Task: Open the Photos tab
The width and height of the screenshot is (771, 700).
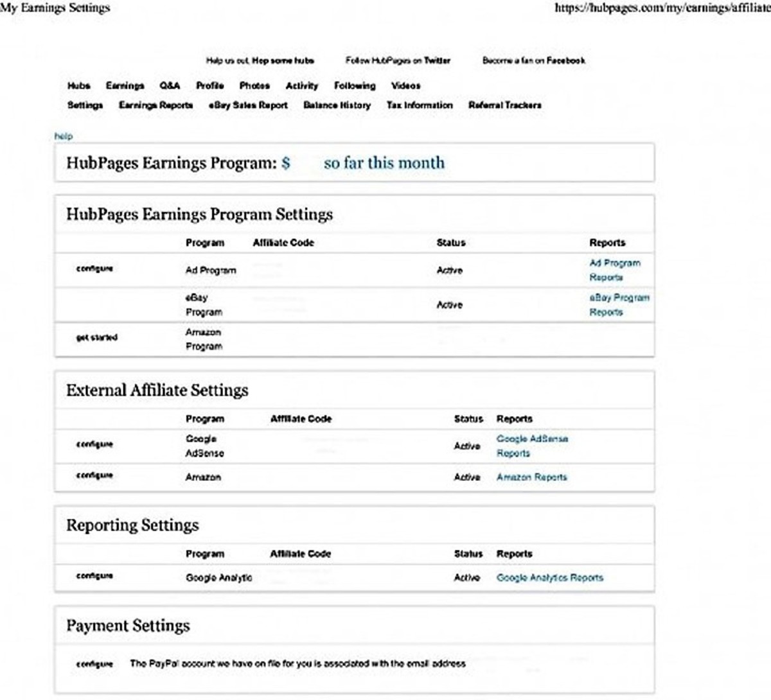Action: (254, 85)
